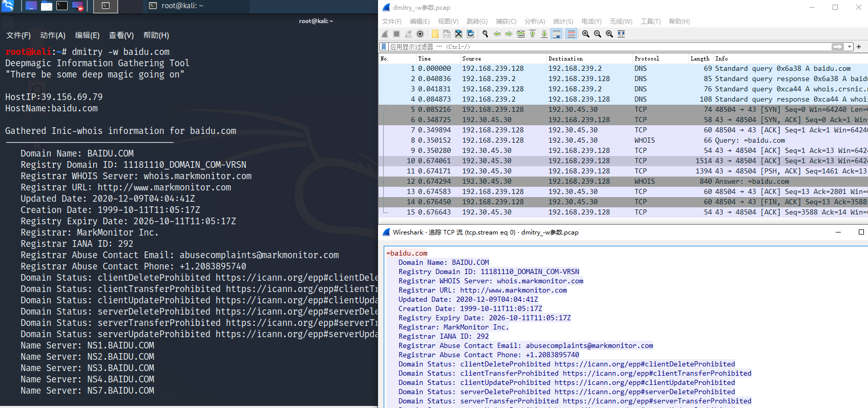Open Wireshark 跳转(G) menu
The height and width of the screenshot is (408, 868).
click(477, 22)
